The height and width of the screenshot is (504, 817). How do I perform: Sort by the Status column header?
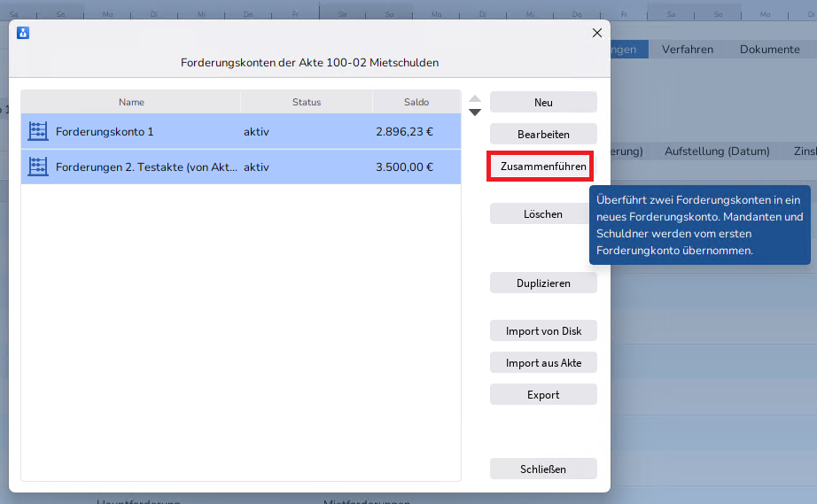[x=307, y=102]
